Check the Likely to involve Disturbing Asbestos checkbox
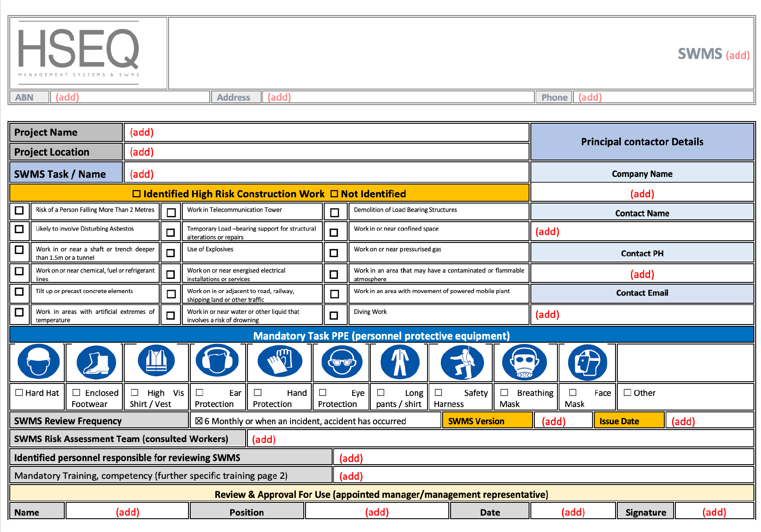This screenshot has height=532, width=761. pos(19,230)
